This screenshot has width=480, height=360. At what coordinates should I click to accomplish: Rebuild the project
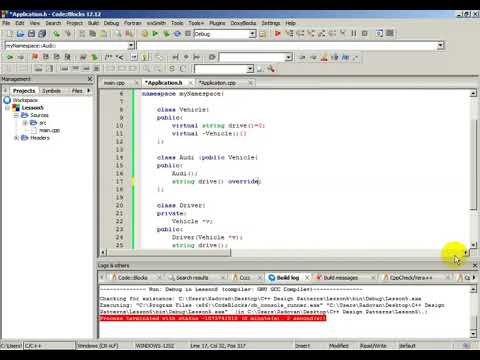pyautogui.click(x=177, y=34)
